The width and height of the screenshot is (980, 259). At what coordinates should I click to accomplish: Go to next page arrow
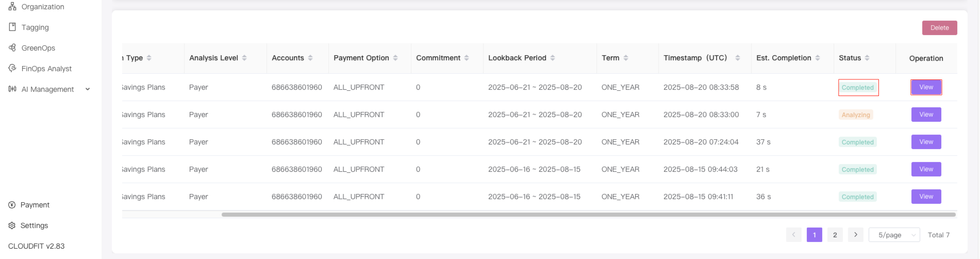click(856, 235)
